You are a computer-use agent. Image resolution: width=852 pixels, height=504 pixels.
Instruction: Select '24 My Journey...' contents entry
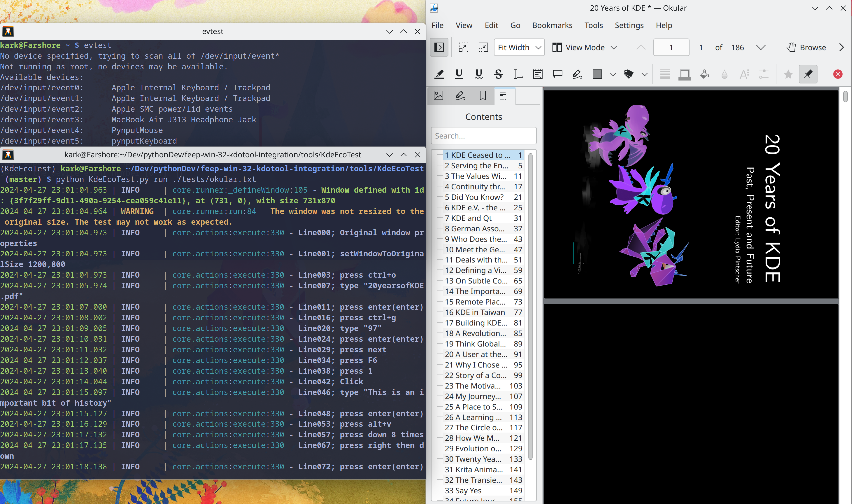(483, 396)
